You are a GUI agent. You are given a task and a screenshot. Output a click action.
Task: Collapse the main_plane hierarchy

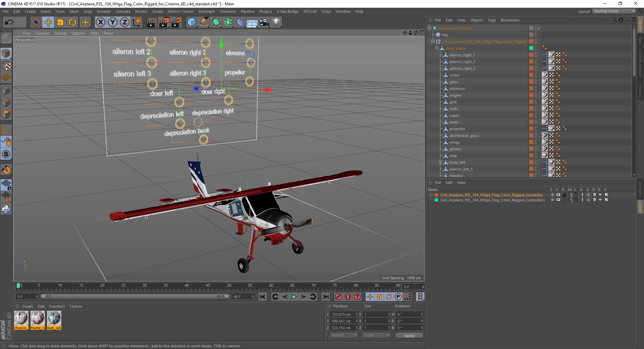pos(436,48)
